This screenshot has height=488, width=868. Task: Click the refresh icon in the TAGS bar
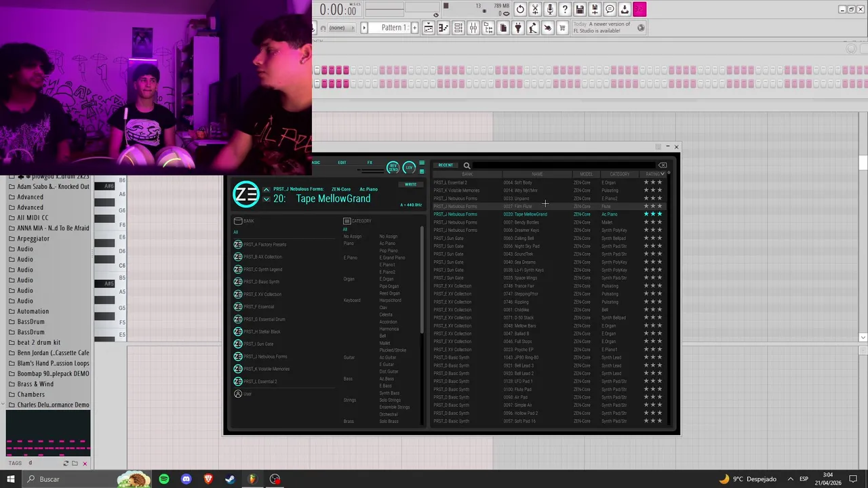tap(66, 464)
